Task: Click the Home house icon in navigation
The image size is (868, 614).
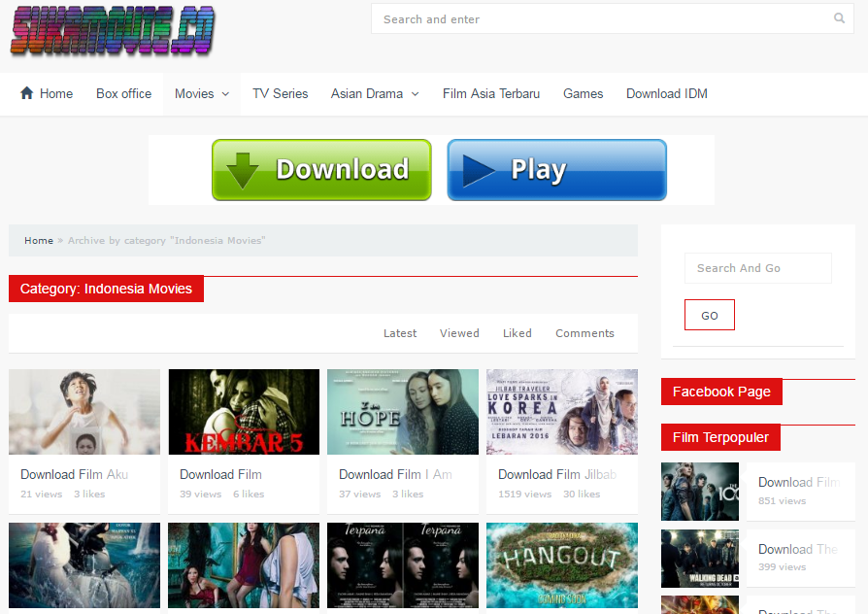Action: tap(26, 92)
